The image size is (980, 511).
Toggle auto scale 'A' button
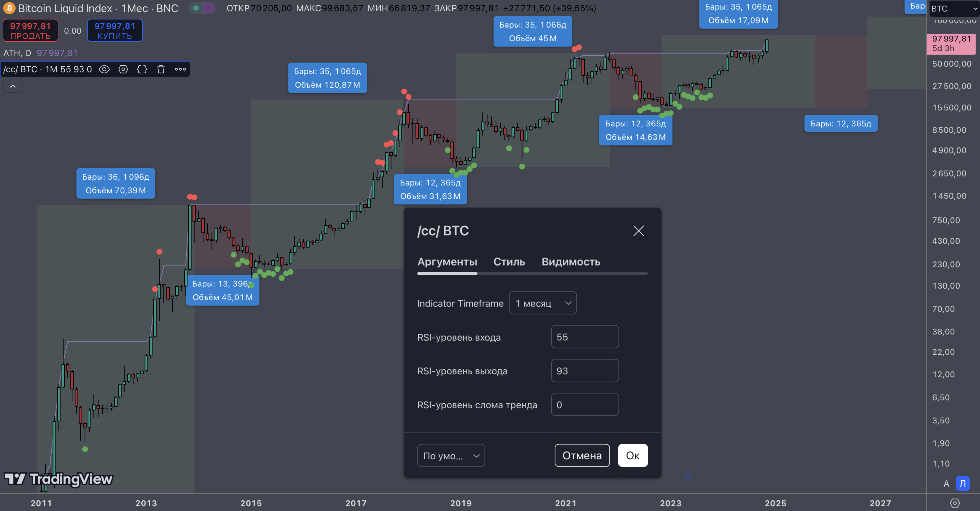(946, 483)
